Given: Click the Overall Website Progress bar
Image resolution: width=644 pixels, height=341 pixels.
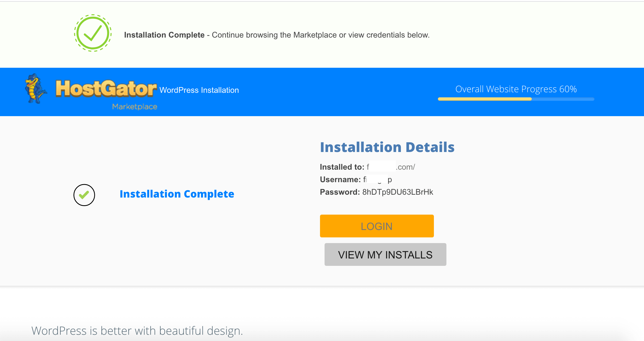Looking at the screenshot, I should [515, 99].
